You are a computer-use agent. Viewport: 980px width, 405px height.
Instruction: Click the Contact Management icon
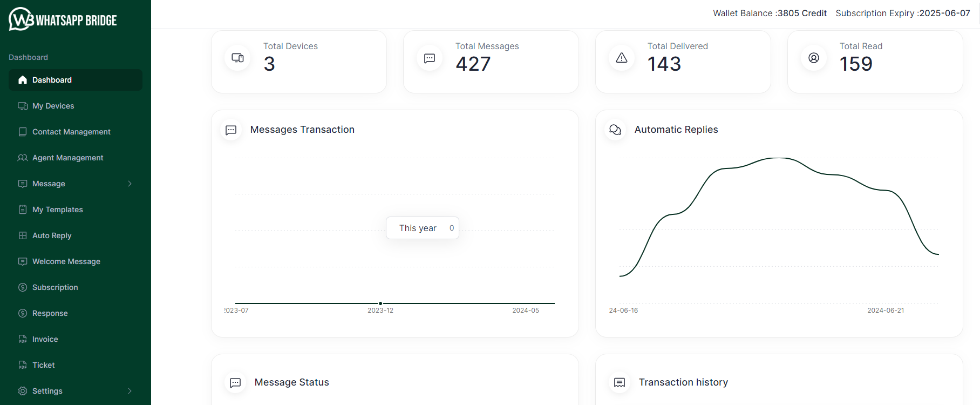[x=23, y=132]
